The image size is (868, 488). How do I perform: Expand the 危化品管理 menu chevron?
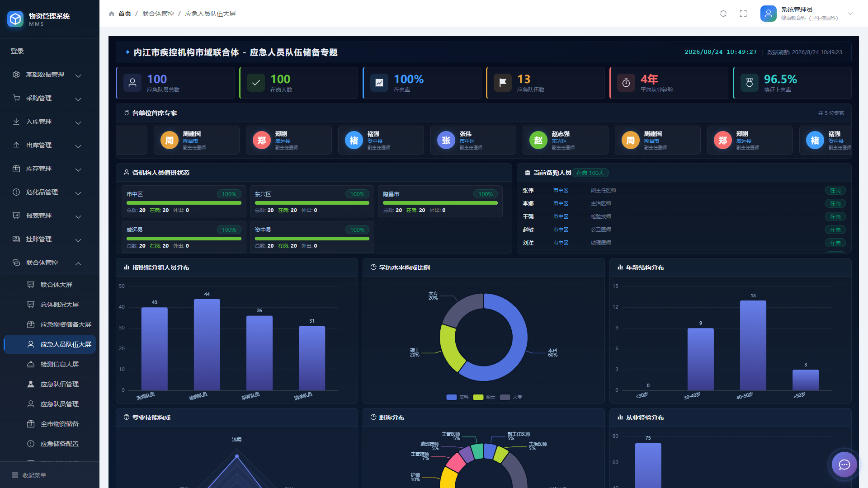point(78,193)
